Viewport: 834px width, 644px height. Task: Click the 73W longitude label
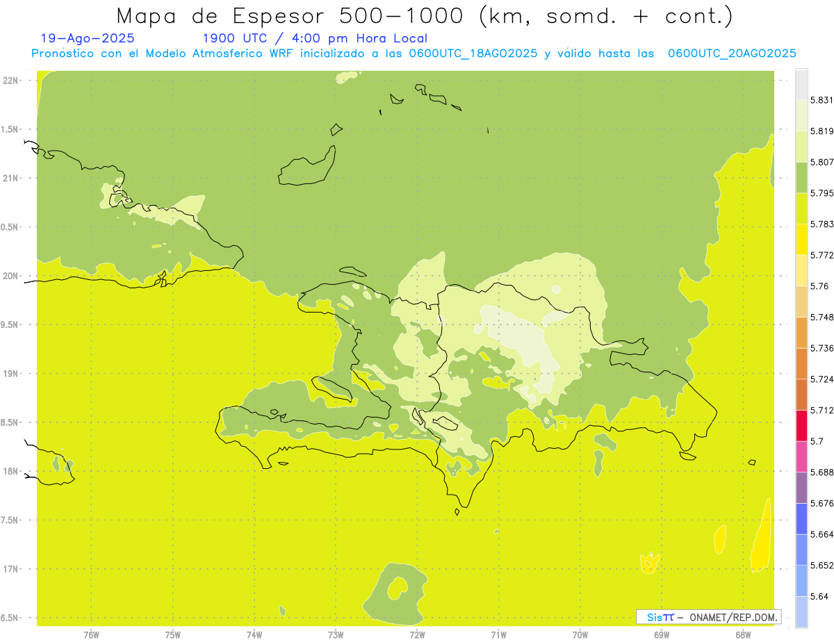click(x=336, y=634)
